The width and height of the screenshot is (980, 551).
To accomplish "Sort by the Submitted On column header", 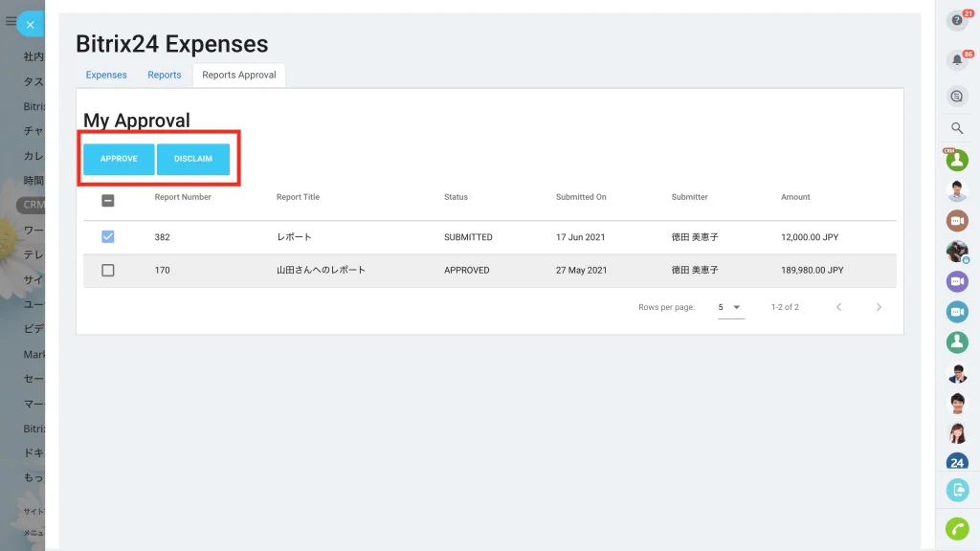I will 581,197.
